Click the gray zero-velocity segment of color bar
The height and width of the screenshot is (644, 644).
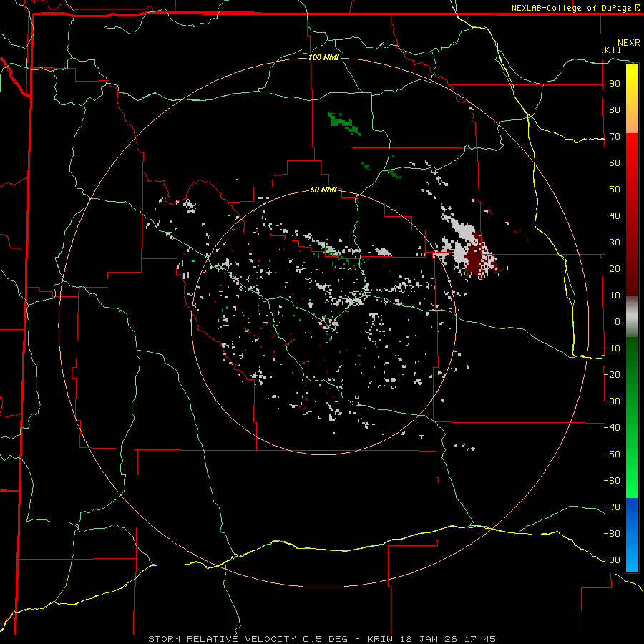coord(632,317)
